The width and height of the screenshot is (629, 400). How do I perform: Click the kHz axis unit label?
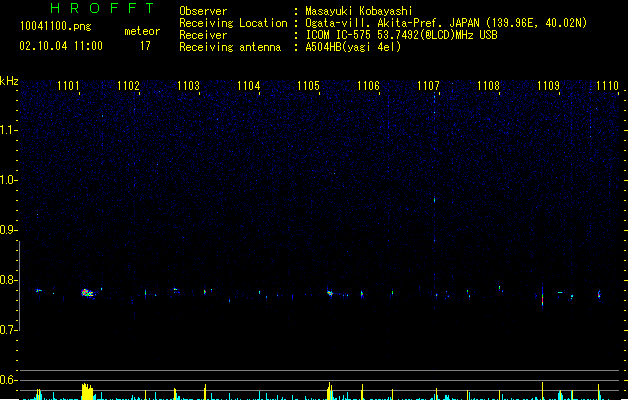(9, 81)
